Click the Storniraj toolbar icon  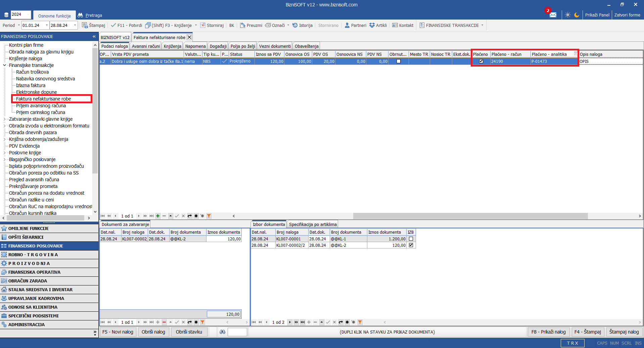tap(203, 25)
